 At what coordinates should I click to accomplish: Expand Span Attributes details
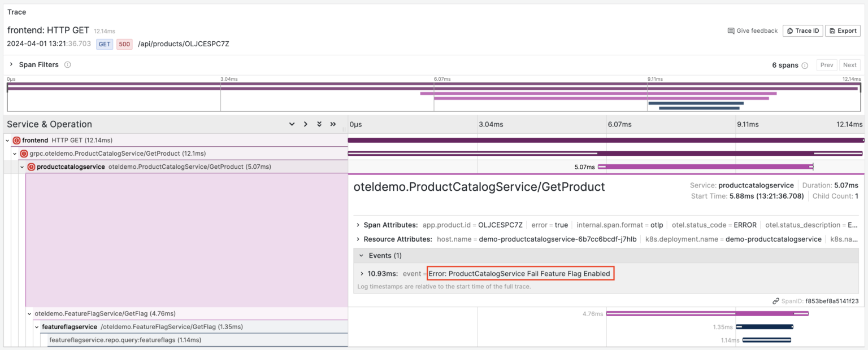[x=358, y=225]
